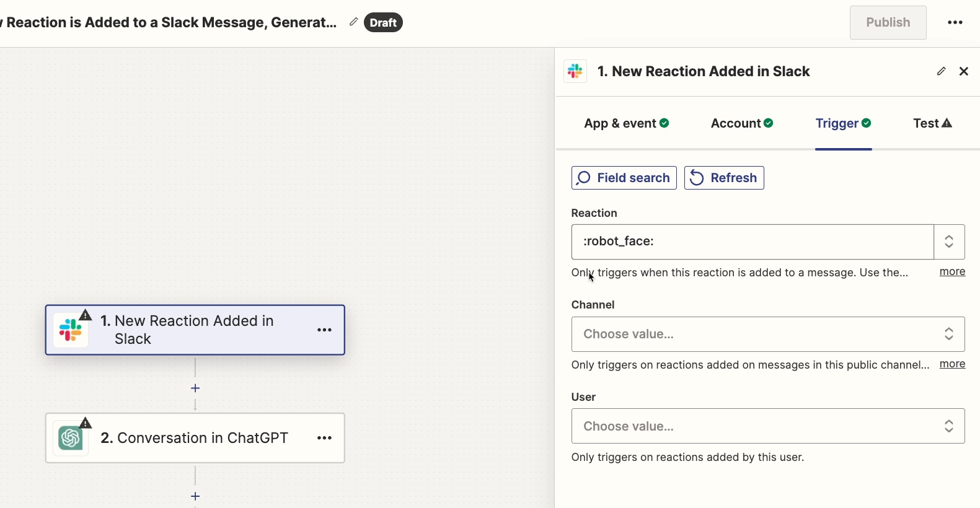Add a step between Slack and ChatGPT
Viewport: 980px width, 508px height.
click(x=195, y=388)
